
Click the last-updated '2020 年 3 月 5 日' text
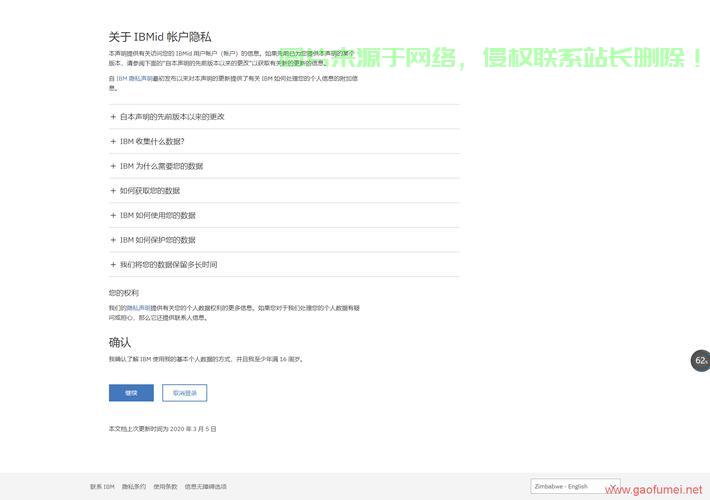tap(193, 429)
